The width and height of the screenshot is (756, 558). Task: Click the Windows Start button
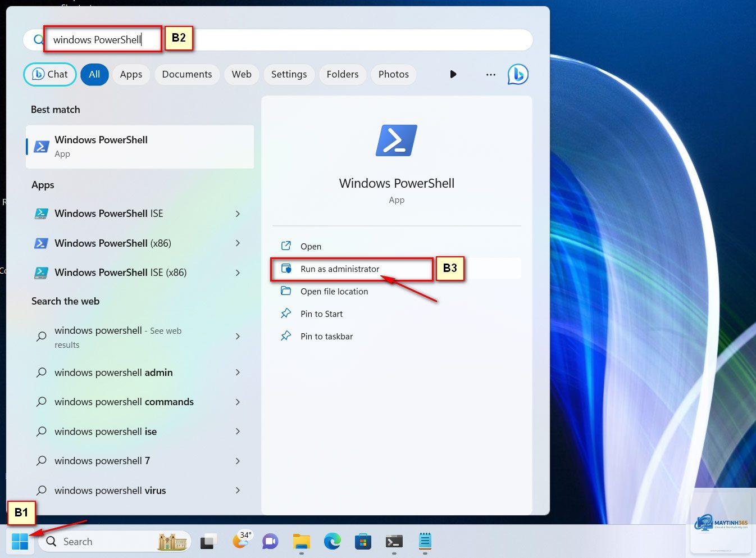20,542
